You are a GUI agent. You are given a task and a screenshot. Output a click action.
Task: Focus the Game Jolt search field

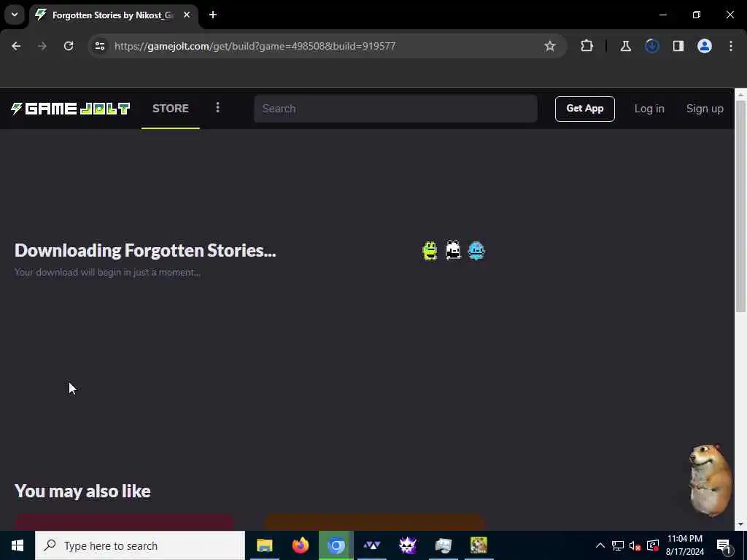[395, 109]
